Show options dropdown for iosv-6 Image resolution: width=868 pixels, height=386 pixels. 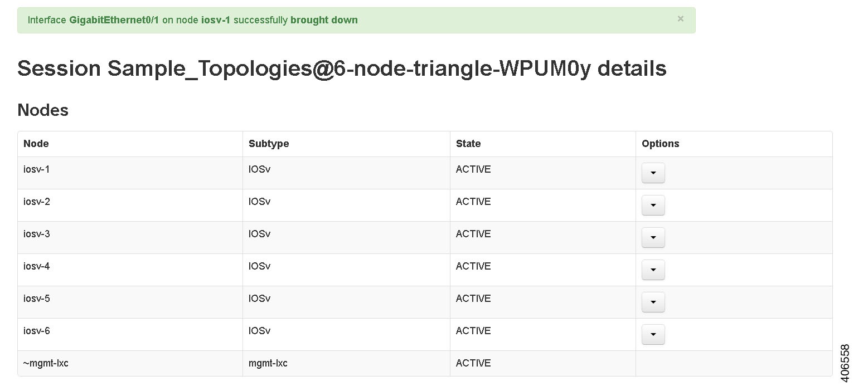coord(653,335)
